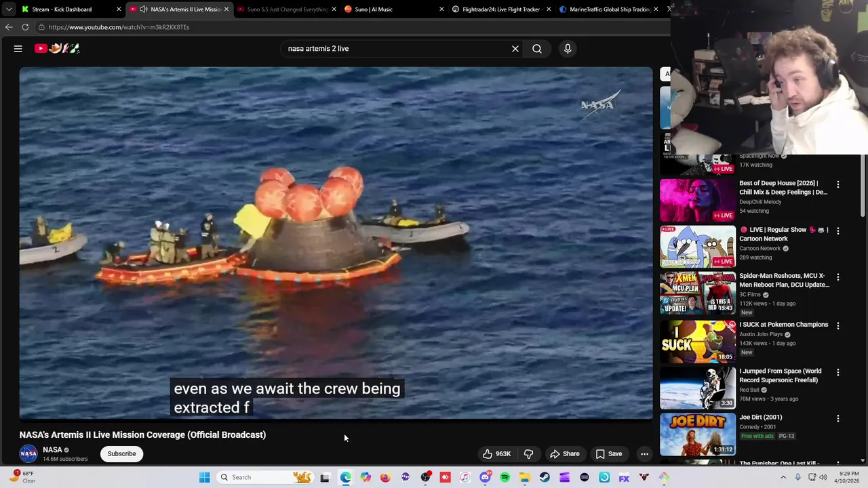Go to YouTube home via the logo
868x488 pixels.
click(58, 48)
